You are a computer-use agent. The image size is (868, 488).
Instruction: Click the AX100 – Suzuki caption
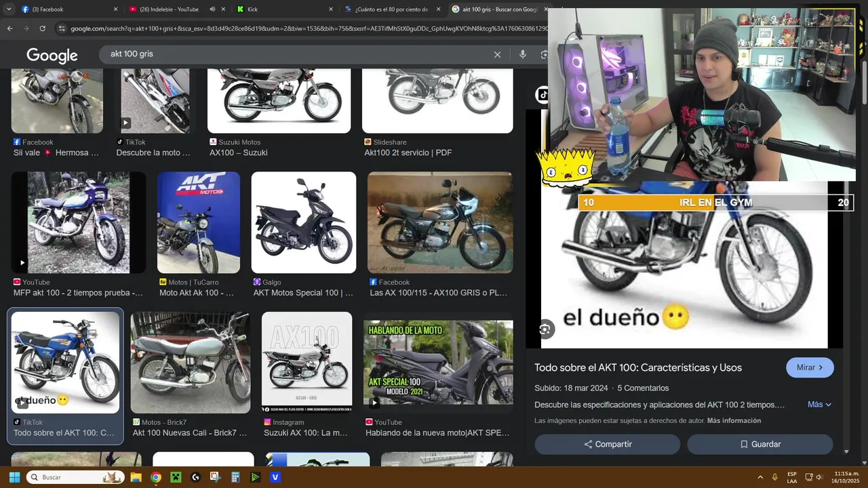coord(239,152)
